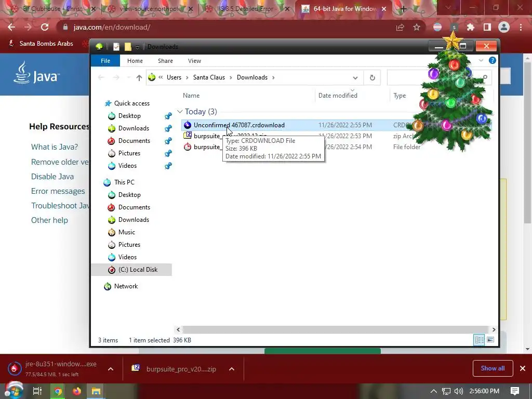Switch to view-source:northpole tab
This screenshot has height=399, width=532.
(150, 9)
